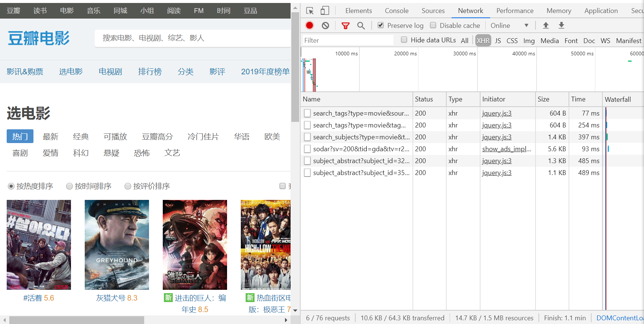This screenshot has width=644, height=324.
Task: Click the page horizontal scrollbar thumb
Action: pos(77,320)
